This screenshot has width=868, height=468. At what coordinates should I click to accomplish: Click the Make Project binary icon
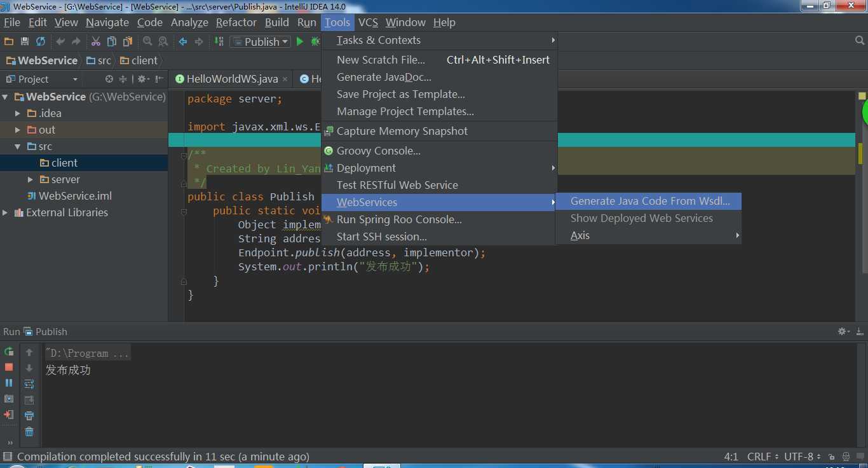coord(219,41)
